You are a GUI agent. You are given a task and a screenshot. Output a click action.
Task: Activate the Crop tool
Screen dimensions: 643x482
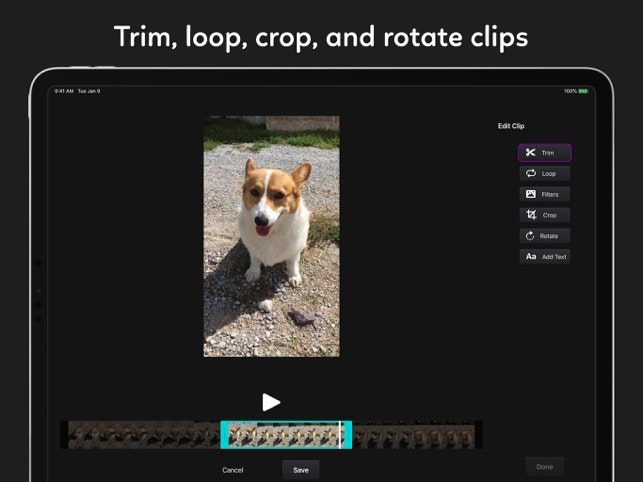[544, 215]
